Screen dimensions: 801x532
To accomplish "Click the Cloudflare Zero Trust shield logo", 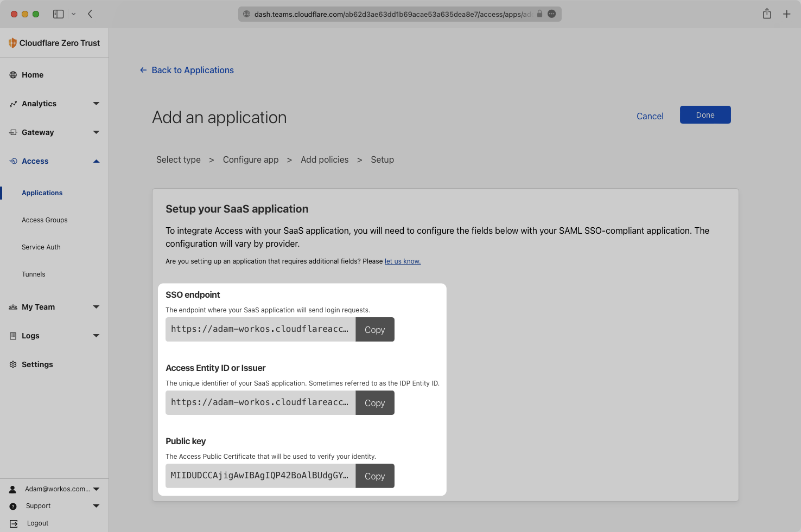I will [11, 43].
